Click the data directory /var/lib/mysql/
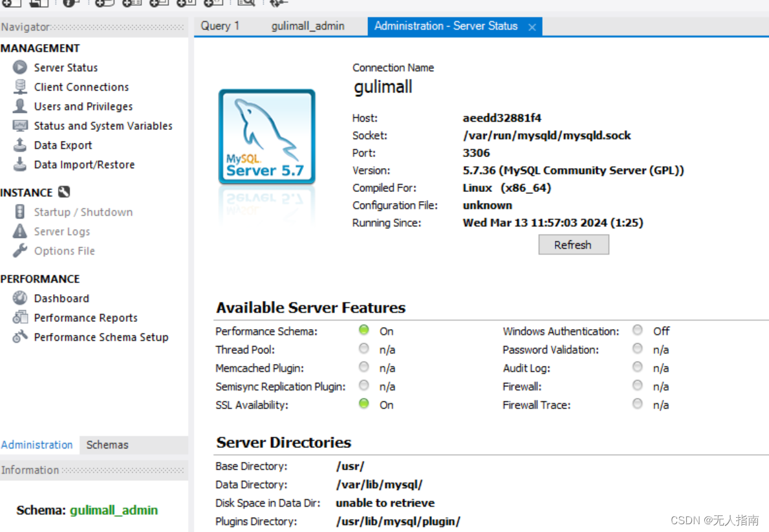The image size is (769, 532). (379, 484)
